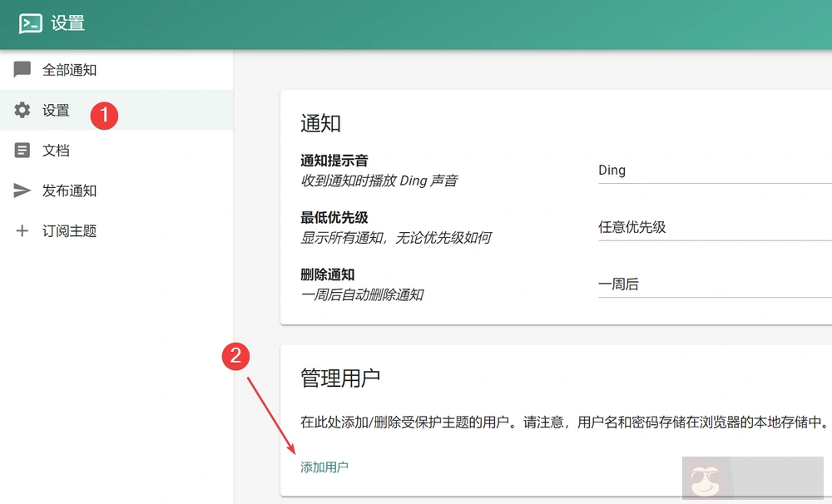Click the document icon beside 文档
832x504 pixels.
22,151
